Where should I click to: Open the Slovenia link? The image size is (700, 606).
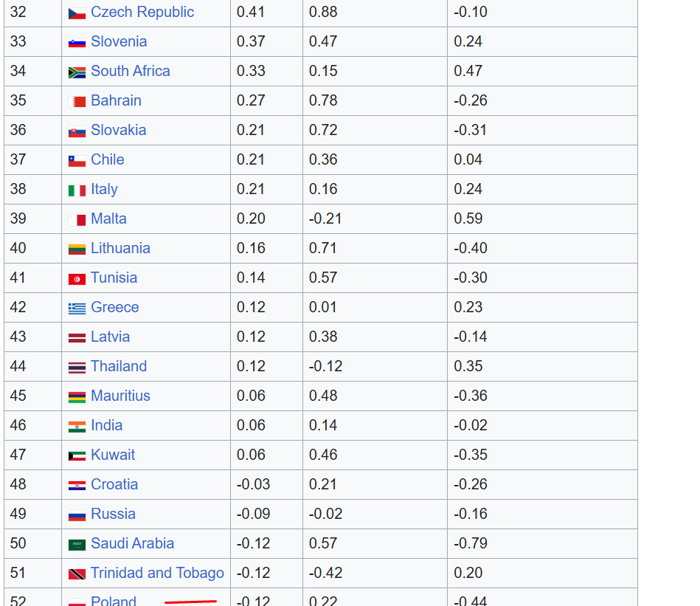[119, 41]
